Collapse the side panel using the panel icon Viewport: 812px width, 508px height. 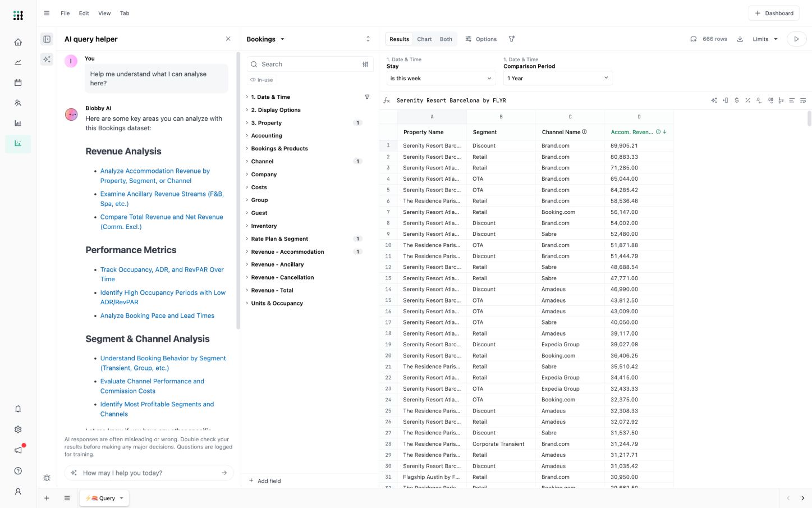click(47, 39)
